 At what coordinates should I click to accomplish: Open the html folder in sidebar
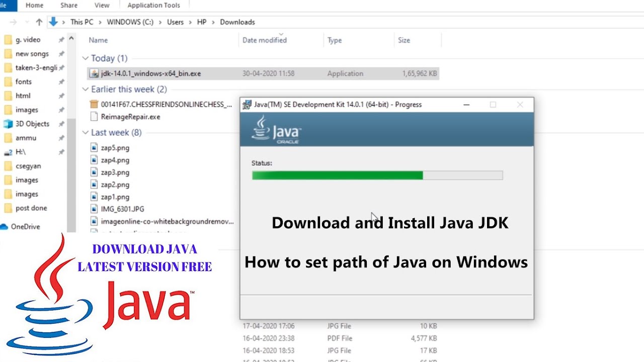[x=23, y=96]
